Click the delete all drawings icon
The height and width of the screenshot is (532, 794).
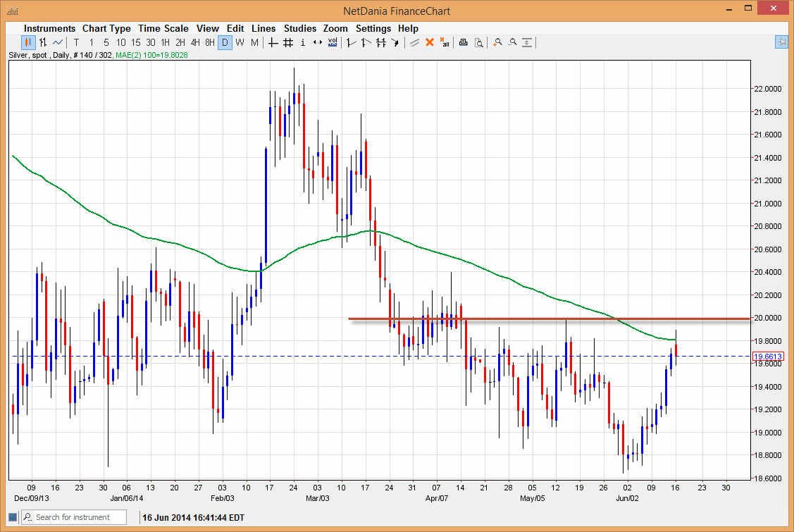(445, 42)
